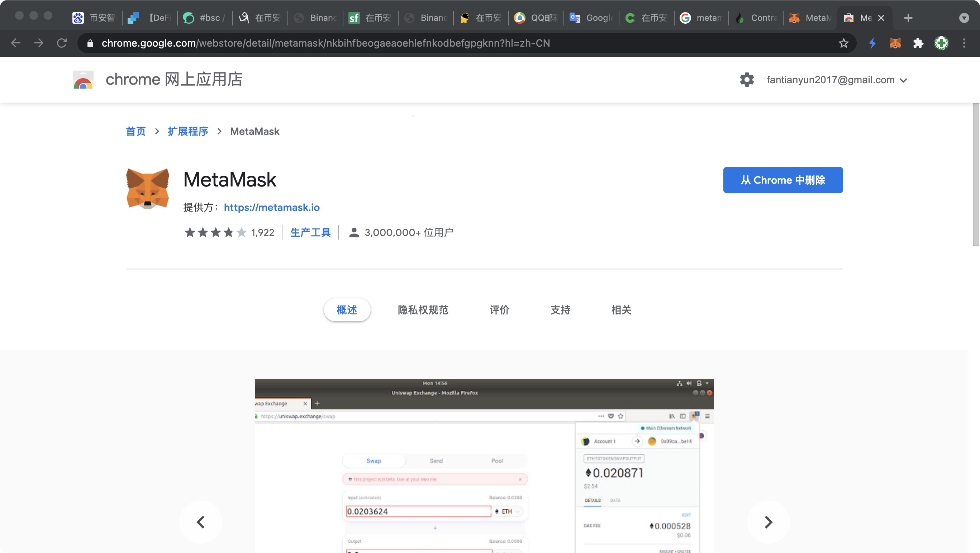The width and height of the screenshot is (980, 553).
Task: Reload the current page
Action: tap(62, 43)
